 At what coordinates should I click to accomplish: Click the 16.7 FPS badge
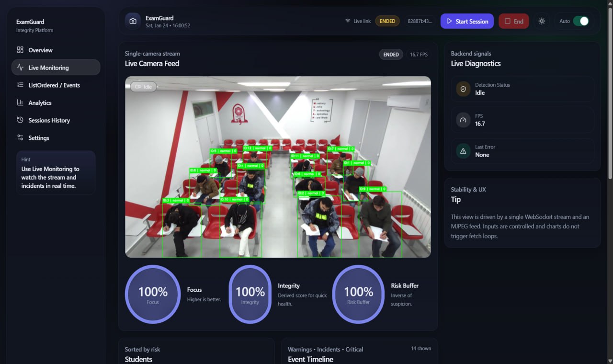(419, 55)
